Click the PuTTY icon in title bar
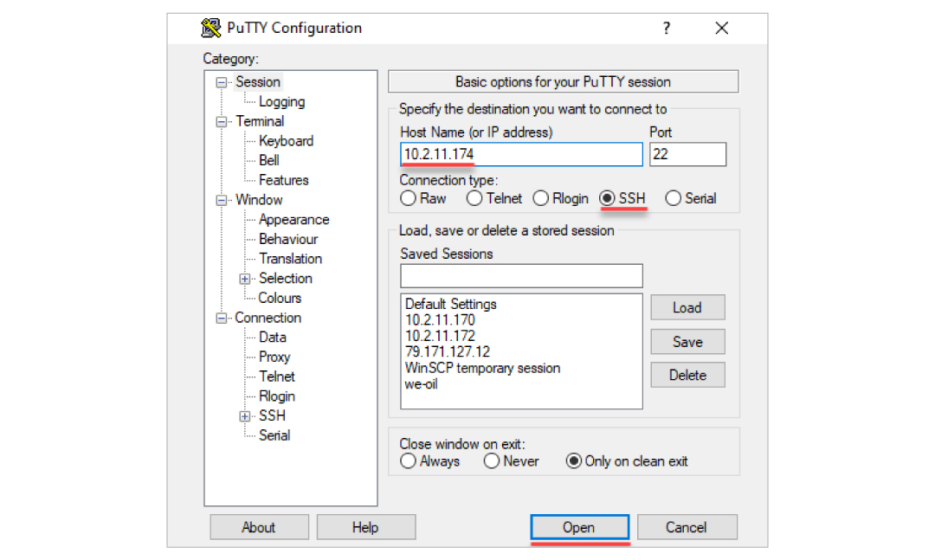Screen dimensions: 935x560 tap(210, 29)
